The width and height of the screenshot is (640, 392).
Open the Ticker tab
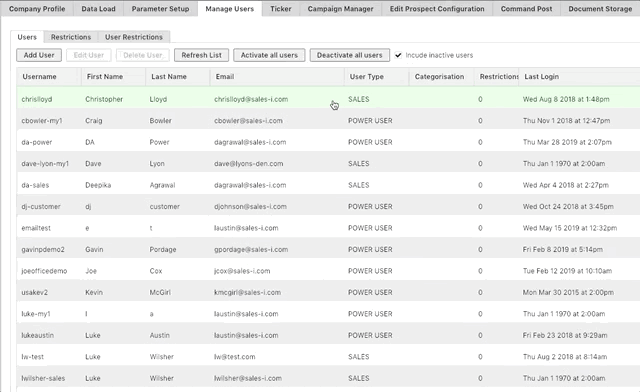pos(281,9)
